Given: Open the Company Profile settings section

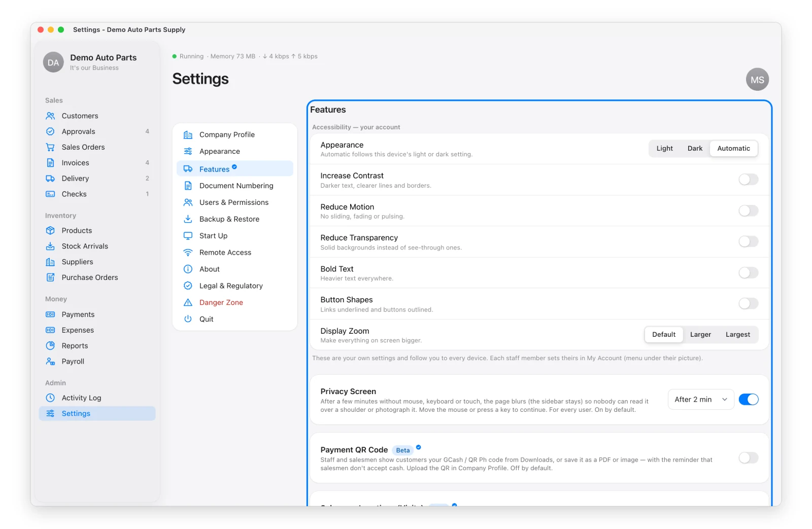Looking at the screenshot, I should point(235,135).
